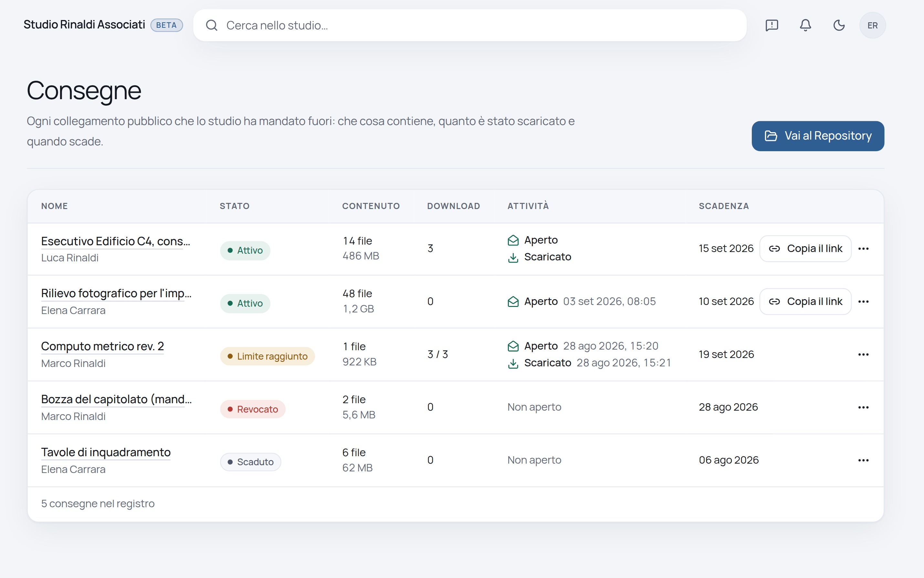Open more options for Esecutivo Edificio C4
This screenshot has height=578, width=924.
click(863, 248)
